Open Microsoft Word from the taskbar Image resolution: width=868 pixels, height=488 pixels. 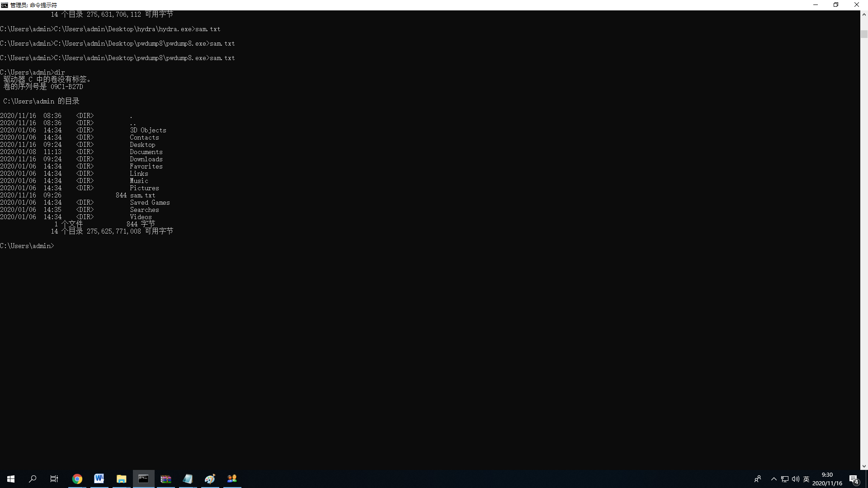(99, 479)
